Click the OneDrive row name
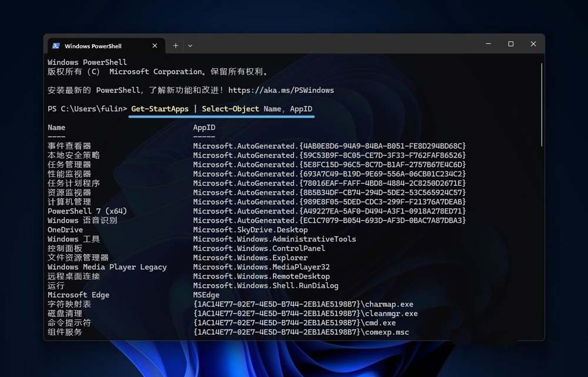This screenshot has height=377, width=588. pos(65,230)
